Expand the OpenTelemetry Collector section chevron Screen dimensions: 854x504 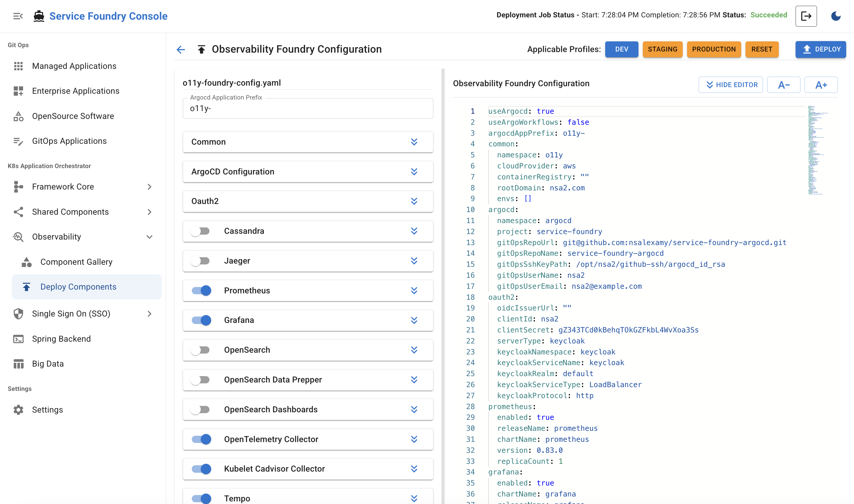(x=414, y=439)
